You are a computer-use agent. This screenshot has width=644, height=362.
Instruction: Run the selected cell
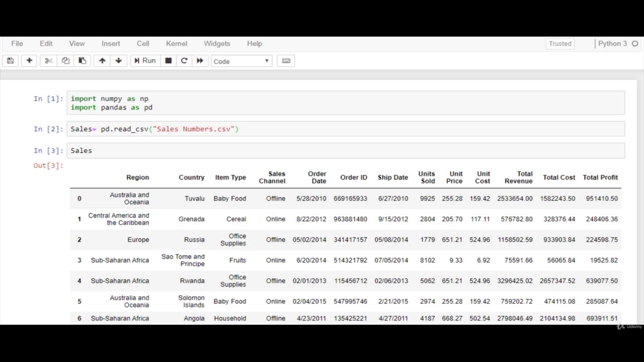pos(145,61)
